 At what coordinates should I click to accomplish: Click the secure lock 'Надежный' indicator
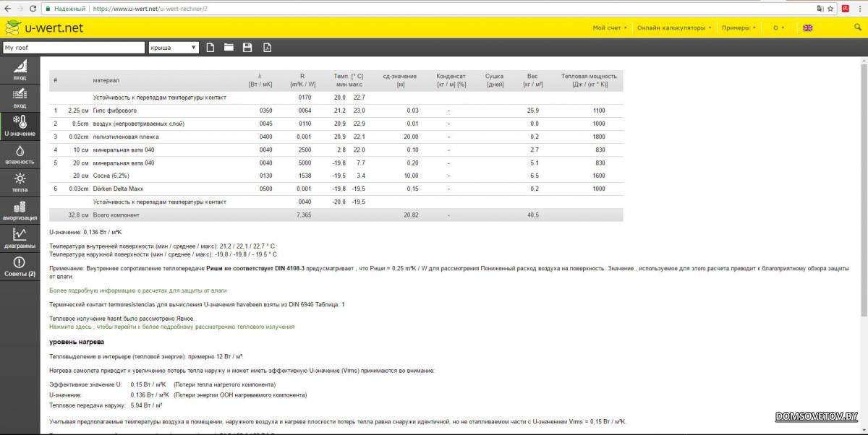(x=65, y=8)
